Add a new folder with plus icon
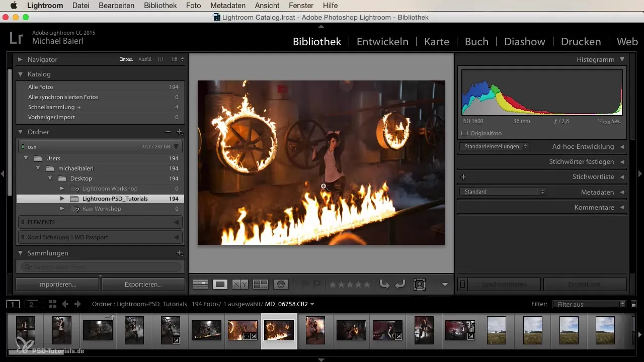The width and height of the screenshot is (644, 362). 179,132
